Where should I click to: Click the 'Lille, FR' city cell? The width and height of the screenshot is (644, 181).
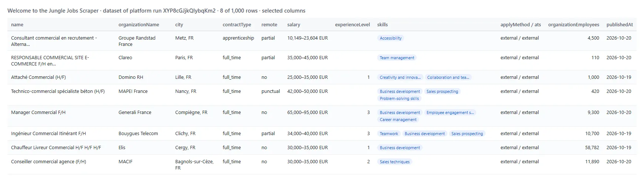point(183,77)
